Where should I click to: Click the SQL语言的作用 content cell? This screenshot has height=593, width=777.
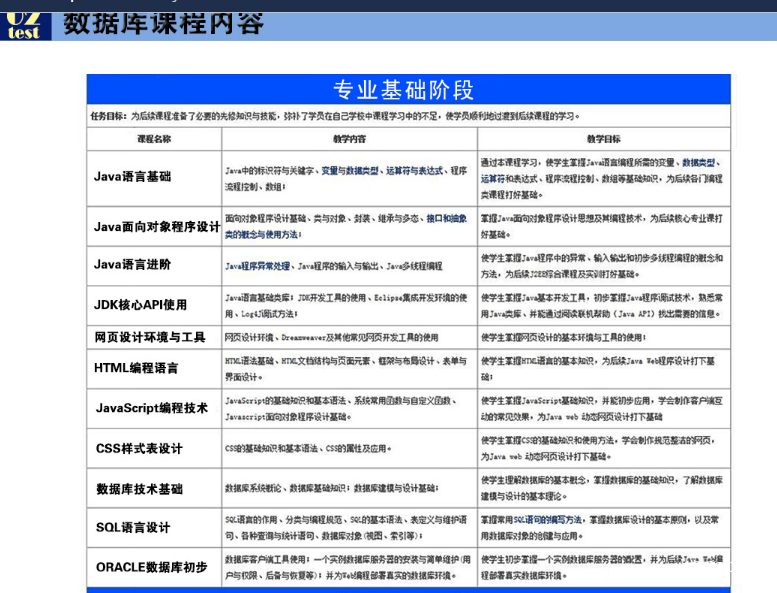click(x=349, y=528)
